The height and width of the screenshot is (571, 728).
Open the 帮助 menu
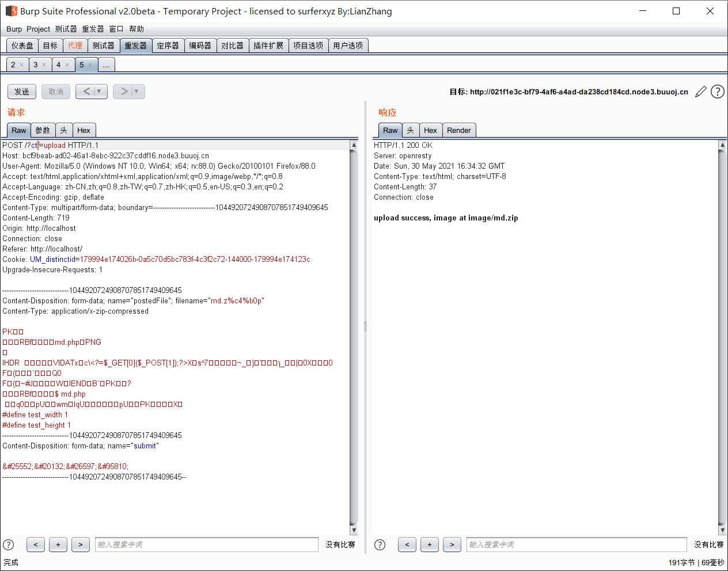click(x=136, y=29)
